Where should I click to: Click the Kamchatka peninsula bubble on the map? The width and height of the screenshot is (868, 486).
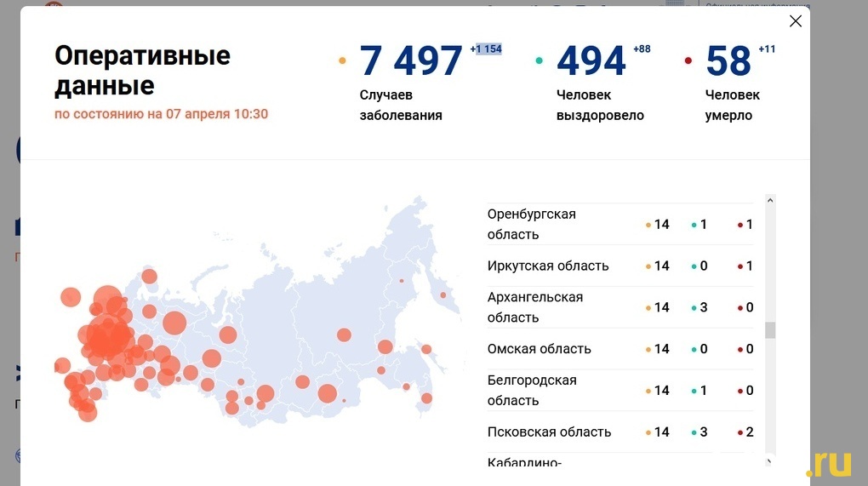(x=443, y=296)
